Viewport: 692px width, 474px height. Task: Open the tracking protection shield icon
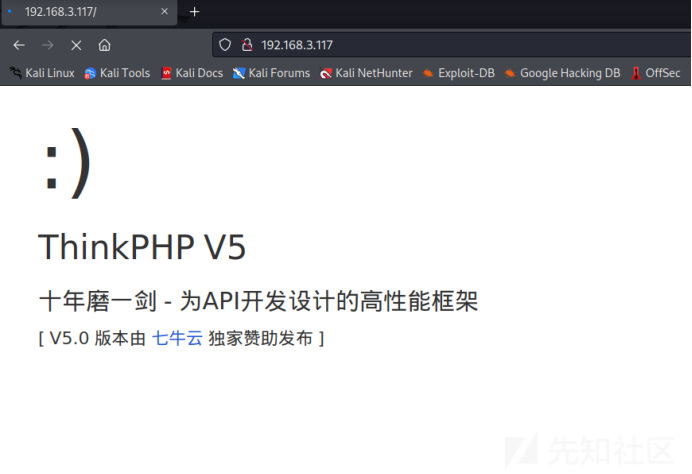[x=225, y=45]
